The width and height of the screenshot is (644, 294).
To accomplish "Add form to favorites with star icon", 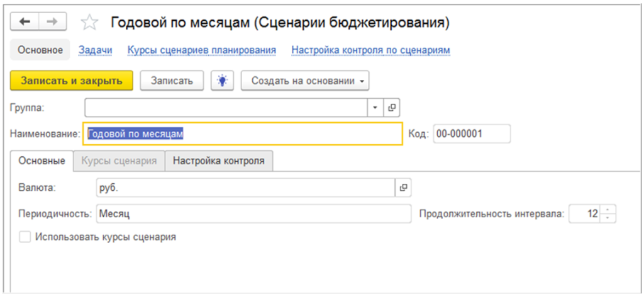I will point(90,23).
